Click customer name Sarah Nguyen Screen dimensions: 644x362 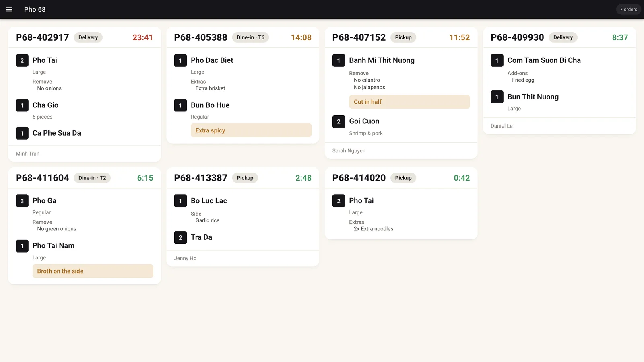pyautogui.click(x=349, y=151)
